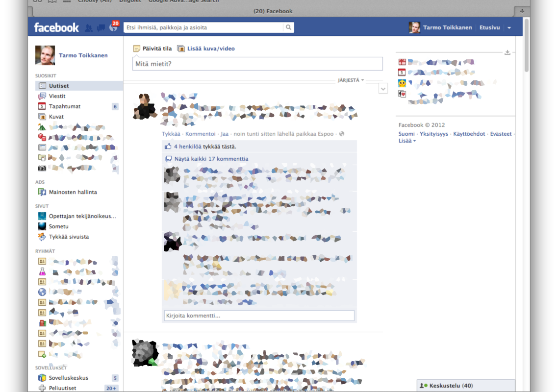Click the Kirjoita kommentti field
This screenshot has width=558, height=392.
(259, 316)
